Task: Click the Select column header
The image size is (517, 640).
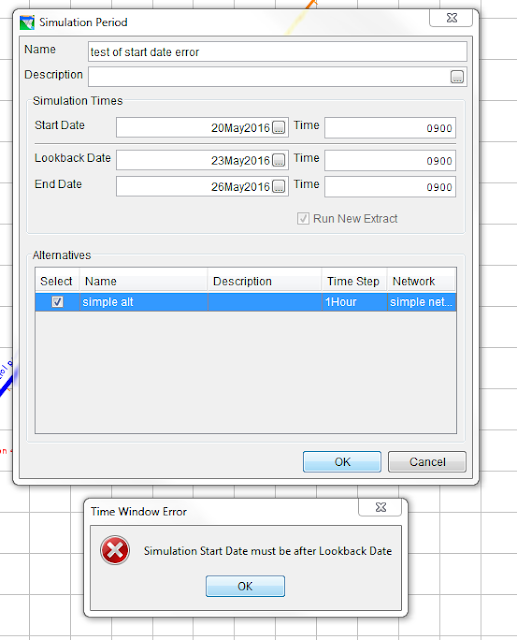Action: click(x=57, y=281)
